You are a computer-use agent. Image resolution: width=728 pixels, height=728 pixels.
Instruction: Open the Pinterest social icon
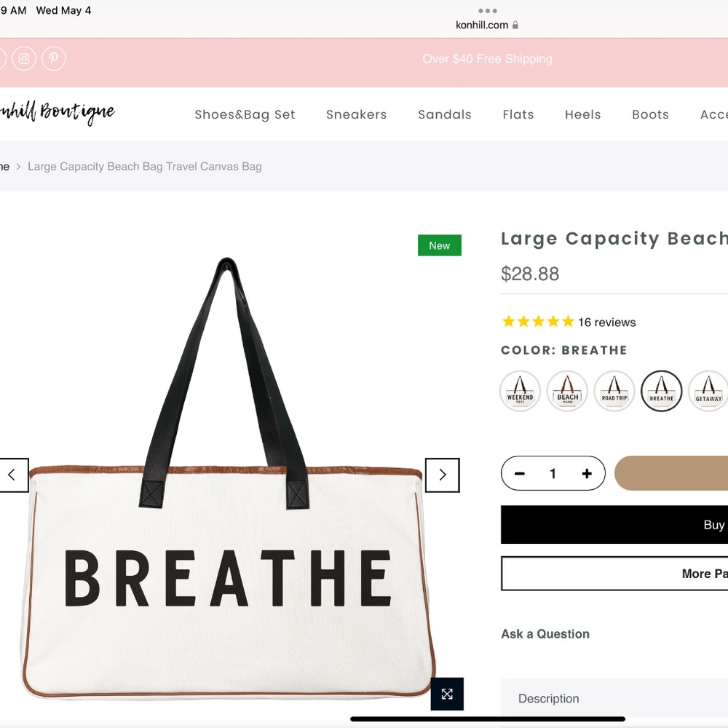[54, 58]
